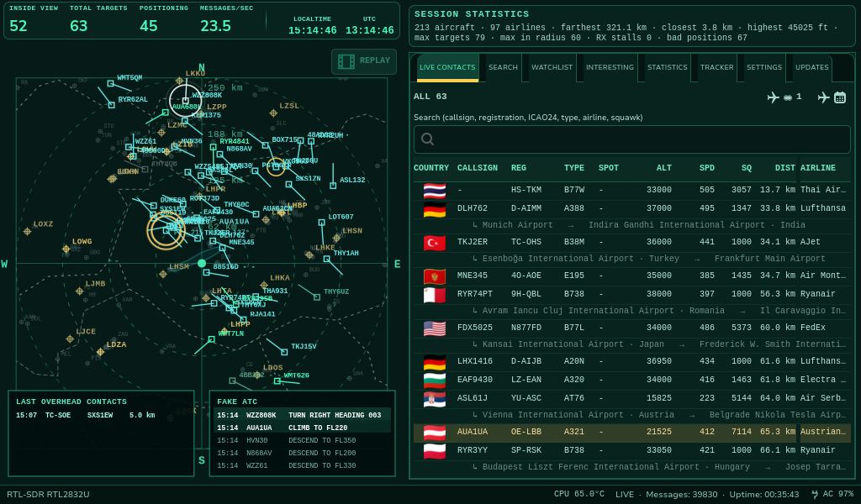Select the TKJ15V aircraft marker on map
Image resolution: width=861 pixels, height=504 pixels.
284,351
